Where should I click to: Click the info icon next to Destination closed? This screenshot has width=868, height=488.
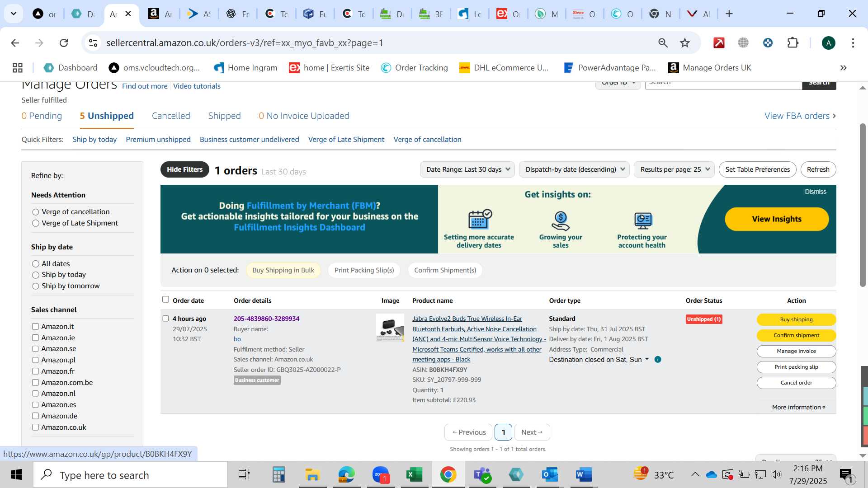pos(658,360)
